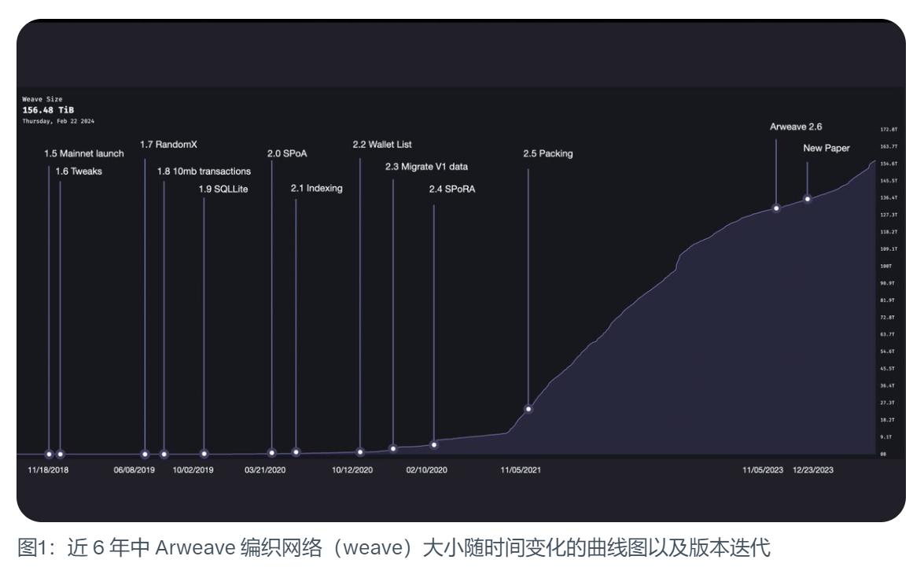Click the Arweave 2.6 milestone point
The image size is (924, 567).
point(776,208)
